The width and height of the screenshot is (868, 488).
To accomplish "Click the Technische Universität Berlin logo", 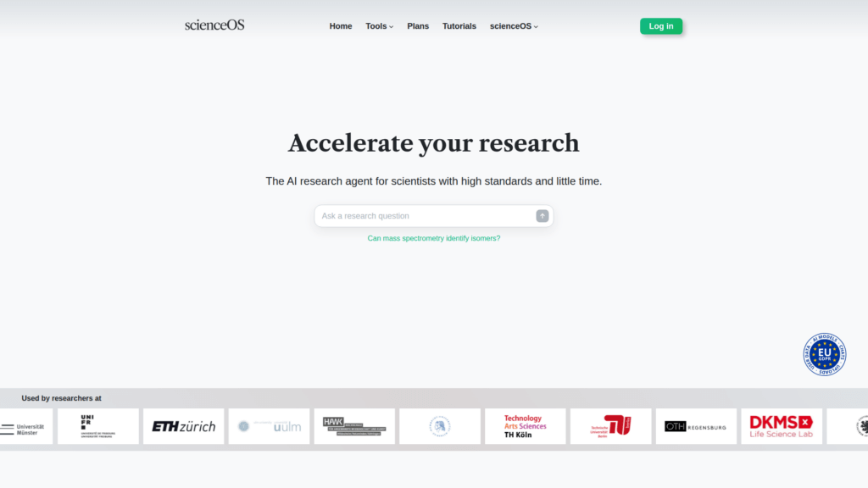I will pyautogui.click(x=610, y=426).
